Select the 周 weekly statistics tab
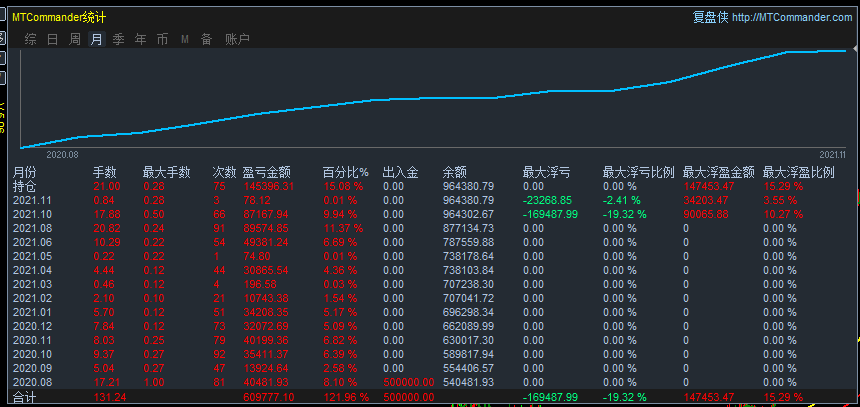This screenshot has width=860, height=407. pyautogui.click(x=75, y=39)
